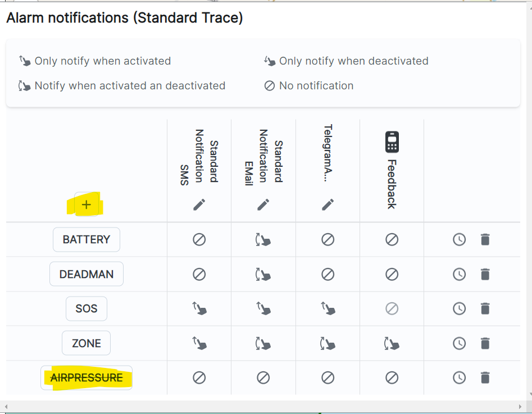Edit the Standard Notification EMail column
The width and height of the screenshot is (532, 414).
[263, 204]
